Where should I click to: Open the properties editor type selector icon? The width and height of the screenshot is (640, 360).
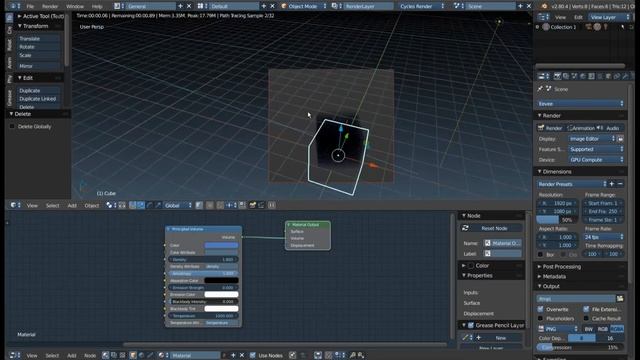[x=542, y=76]
